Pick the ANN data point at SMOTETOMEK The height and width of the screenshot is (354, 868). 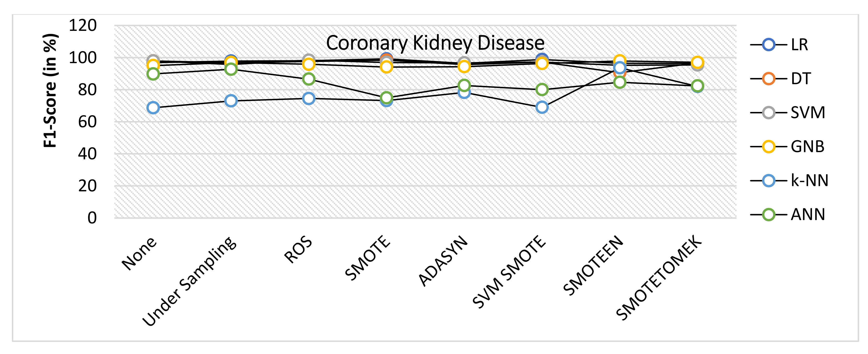click(x=697, y=86)
